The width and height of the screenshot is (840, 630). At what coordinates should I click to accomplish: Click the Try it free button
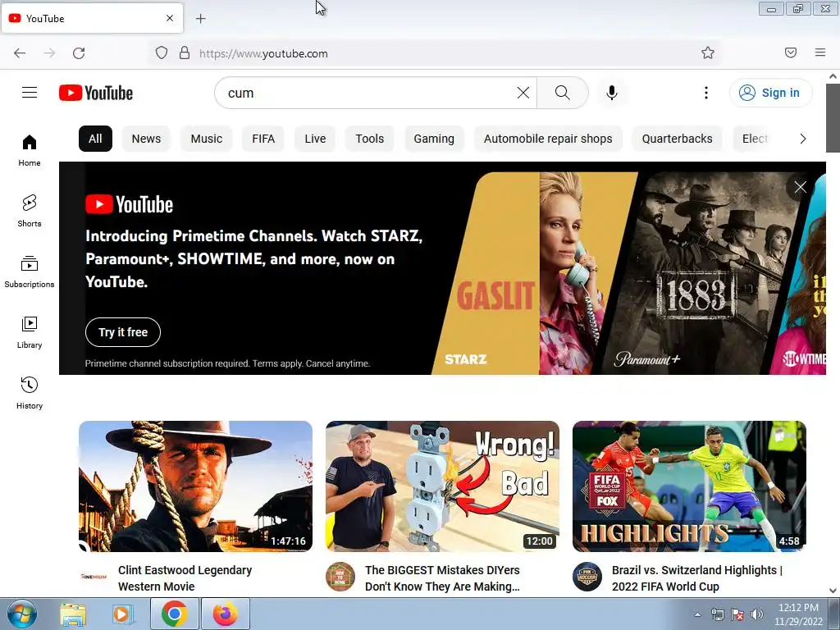tap(123, 332)
